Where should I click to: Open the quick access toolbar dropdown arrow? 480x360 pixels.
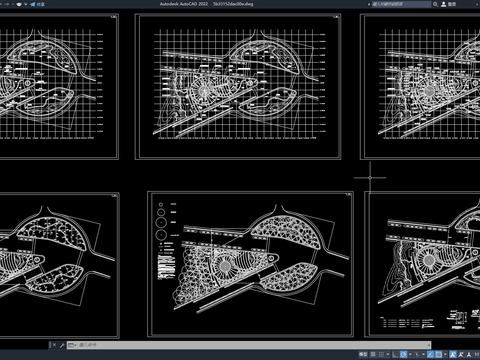(26, 4)
